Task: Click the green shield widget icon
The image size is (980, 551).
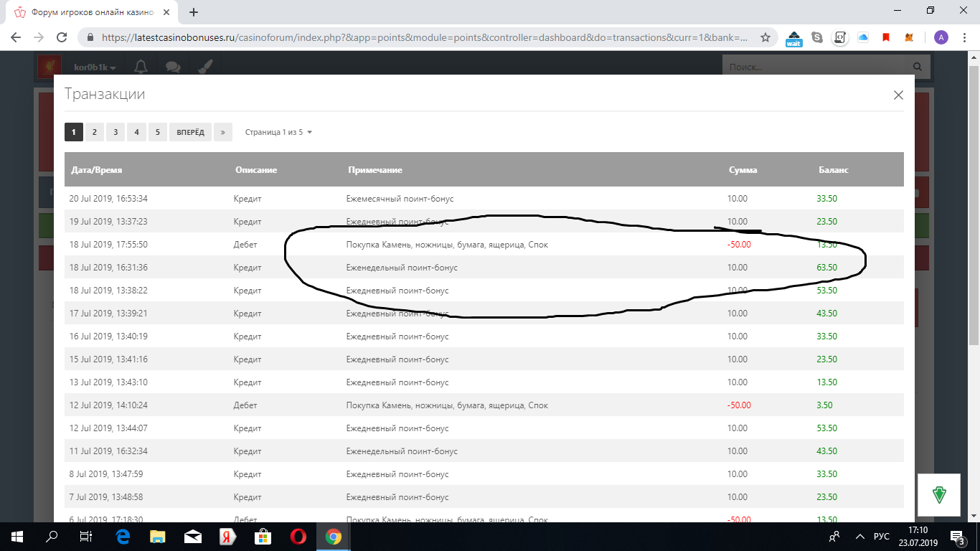Action: point(939,494)
